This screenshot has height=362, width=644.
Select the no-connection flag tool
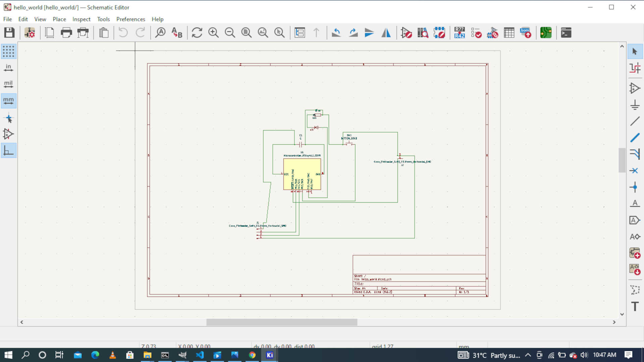(x=635, y=170)
